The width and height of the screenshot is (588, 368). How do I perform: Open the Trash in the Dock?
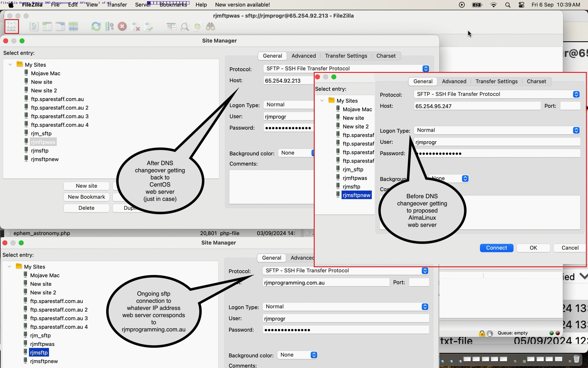[577, 359]
